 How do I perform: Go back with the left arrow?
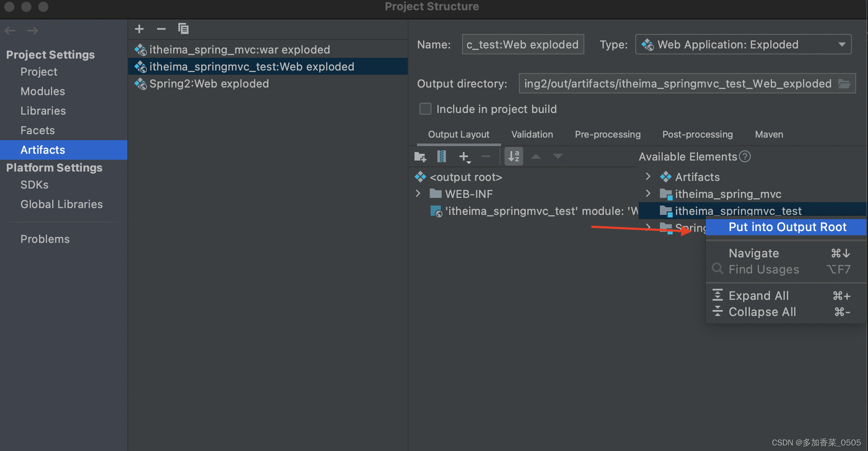10,31
